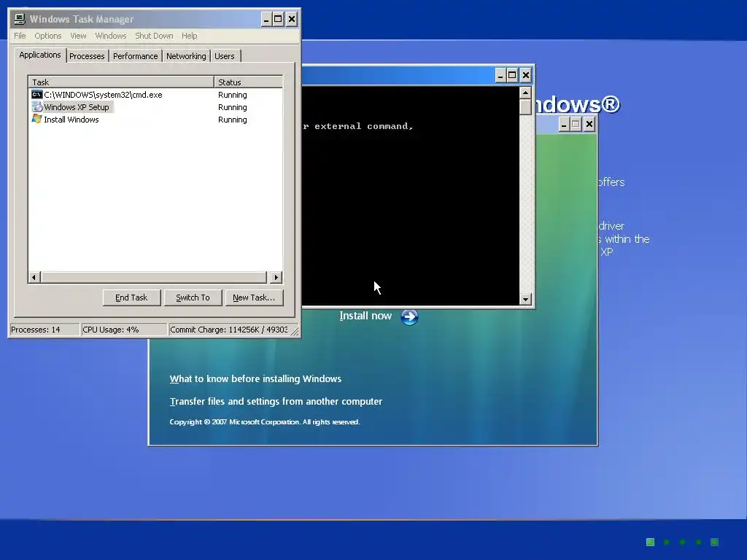Click the Switch To button
Viewport: 747px width, 560px height.
193,297
